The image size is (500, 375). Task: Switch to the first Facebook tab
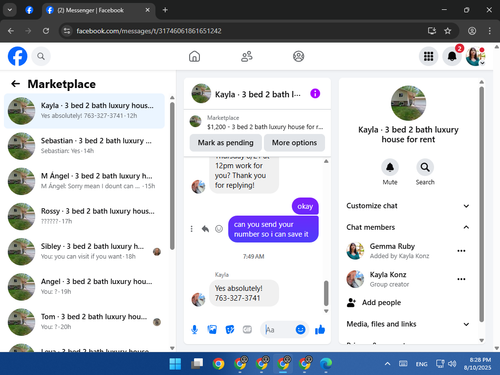point(29,10)
